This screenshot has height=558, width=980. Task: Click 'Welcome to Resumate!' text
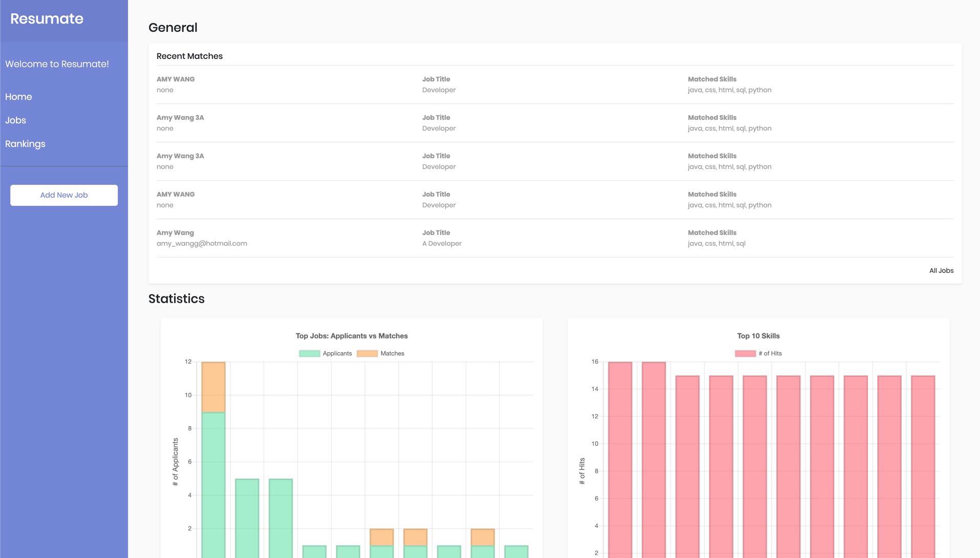point(57,64)
